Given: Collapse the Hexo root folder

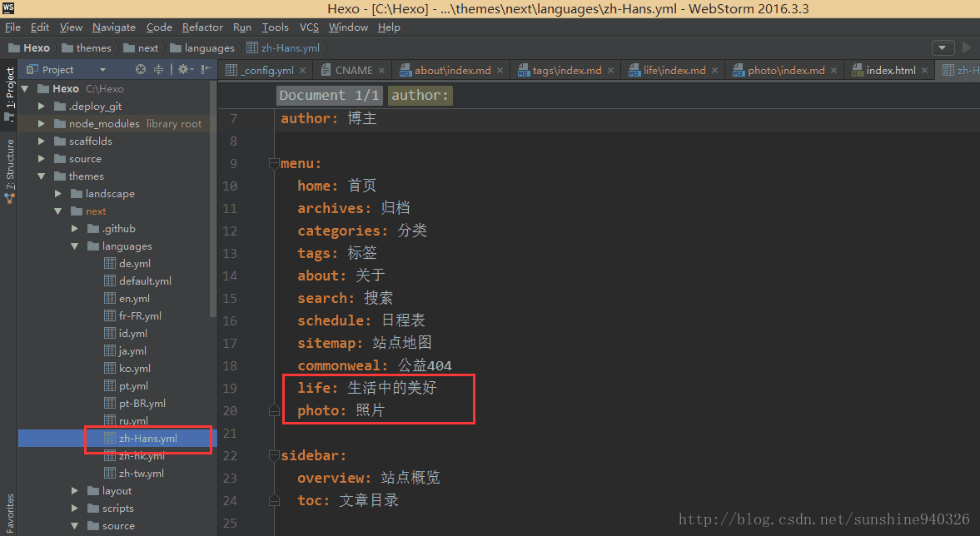Looking at the screenshot, I should [x=25, y=89].
